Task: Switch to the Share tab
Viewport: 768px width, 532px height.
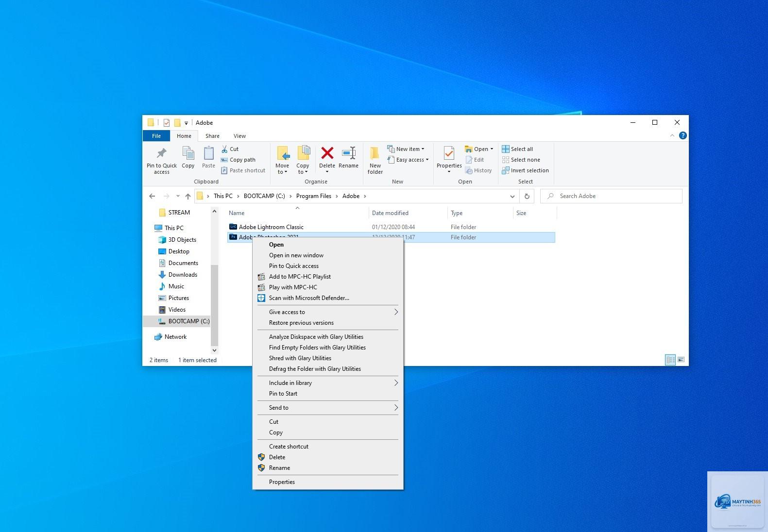Action: pyautogui.click(x=212, y=136)
